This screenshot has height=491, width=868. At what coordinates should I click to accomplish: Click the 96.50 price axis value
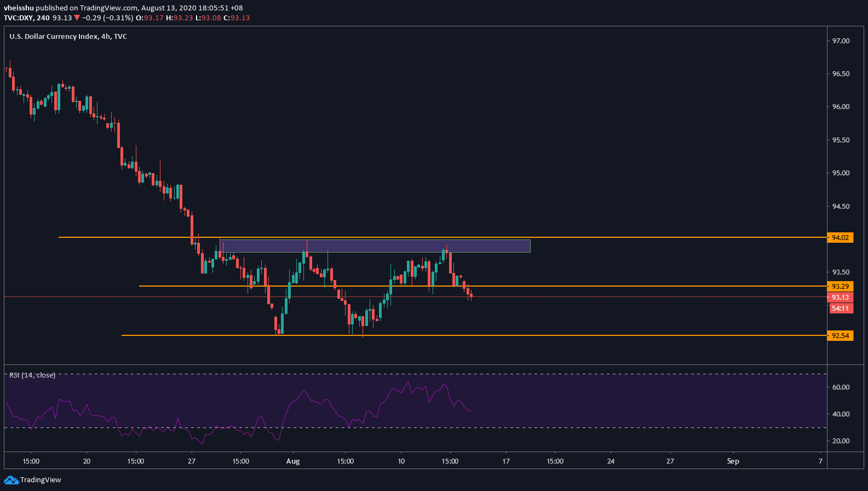[841, 74]
